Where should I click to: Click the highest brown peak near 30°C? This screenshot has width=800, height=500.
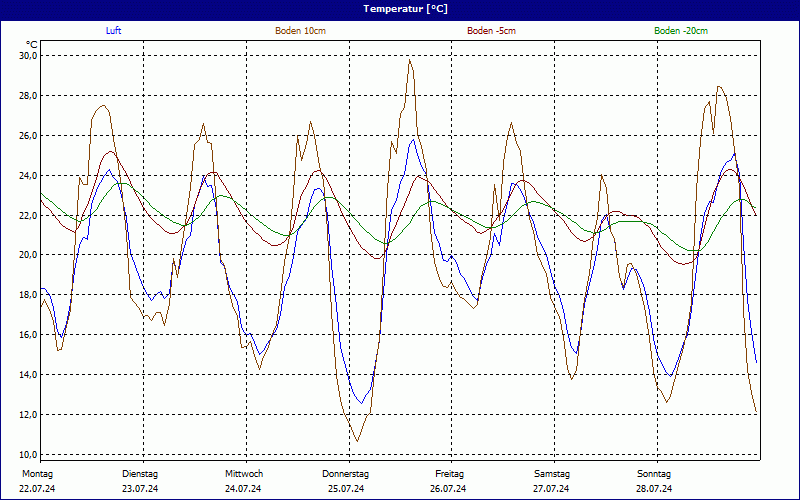[409, 61]
